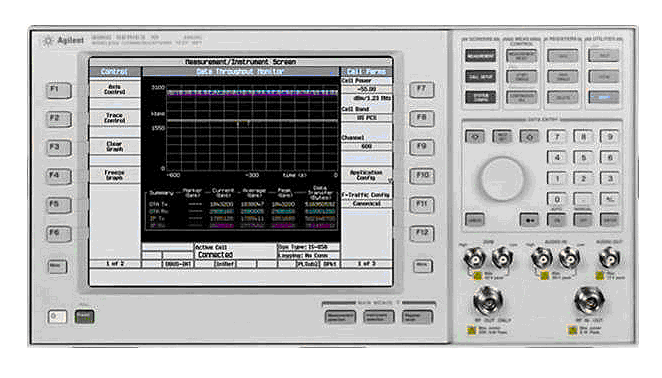The image size is (662, 378).
Task: Click the Clear Graph option
Action: click(x=115, y=147)
